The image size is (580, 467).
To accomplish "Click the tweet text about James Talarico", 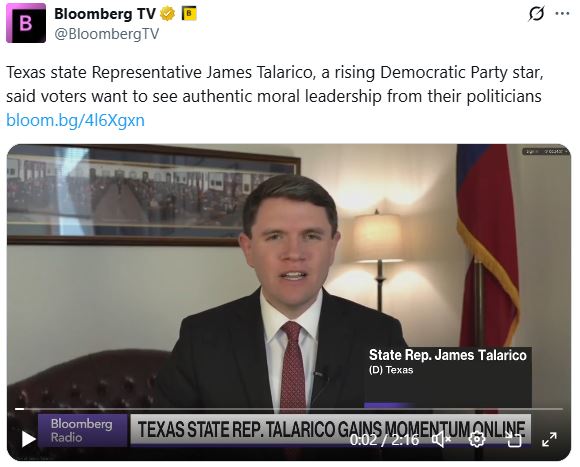I will point(275,84).
